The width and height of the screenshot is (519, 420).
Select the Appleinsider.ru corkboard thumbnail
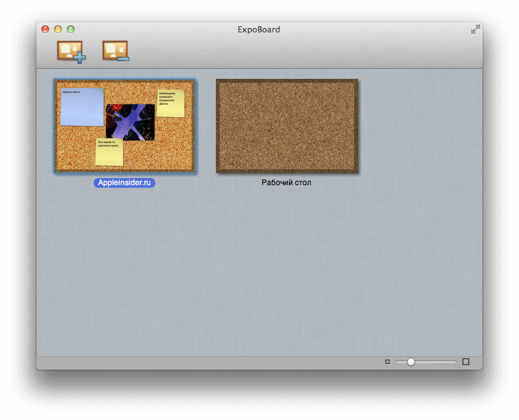click(125, 125)
